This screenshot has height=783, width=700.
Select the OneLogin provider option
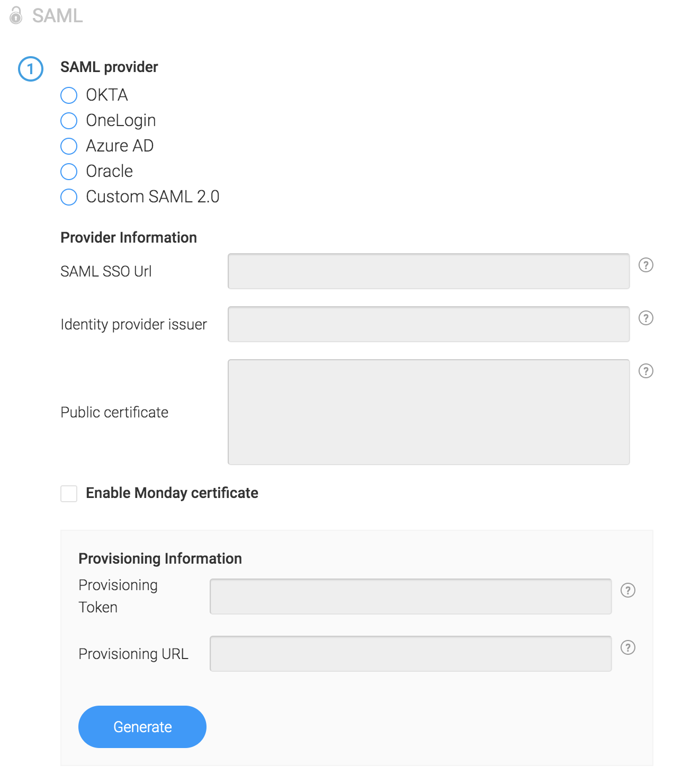coord(69,121)
